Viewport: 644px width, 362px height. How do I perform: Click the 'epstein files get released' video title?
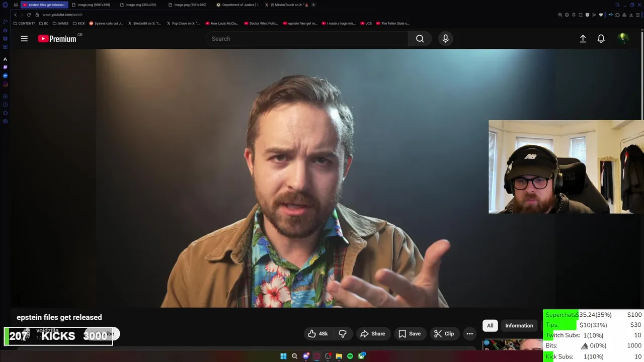(x=59, y=317)
